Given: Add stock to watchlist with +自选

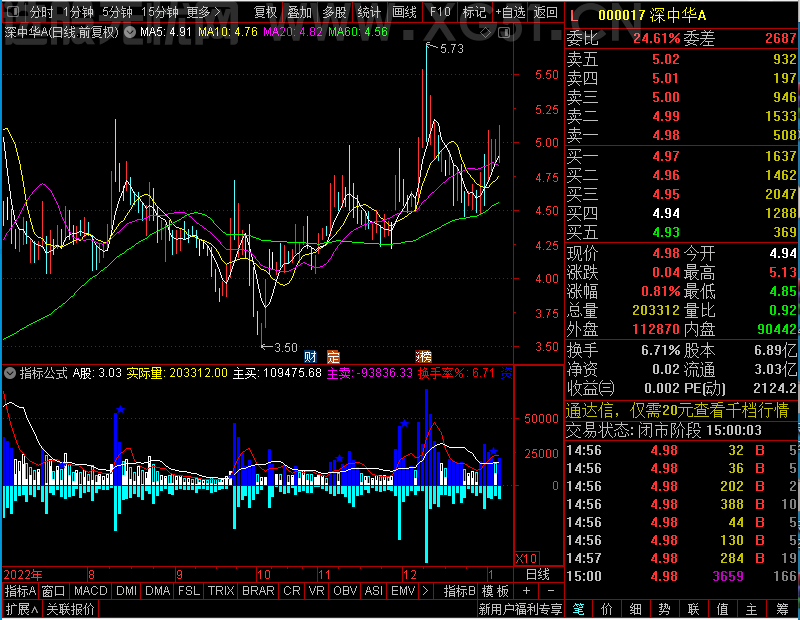Looking at the screenshot, I should point(510,12).
